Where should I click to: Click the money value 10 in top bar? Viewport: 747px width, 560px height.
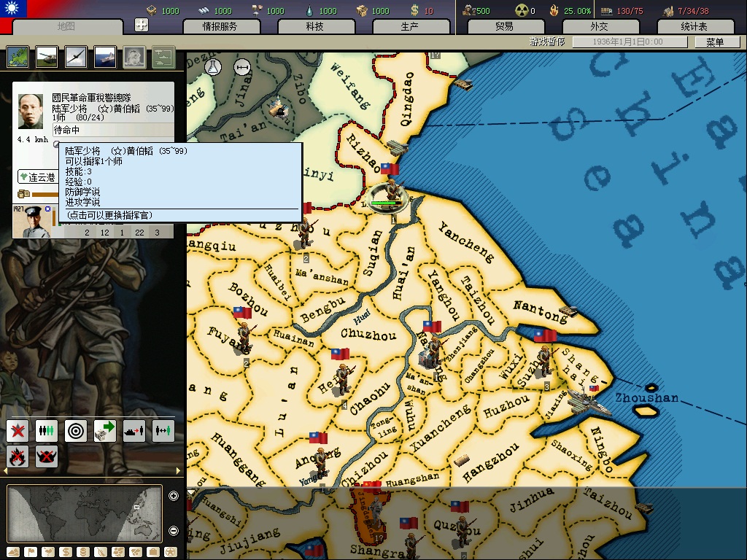[429, 11]
